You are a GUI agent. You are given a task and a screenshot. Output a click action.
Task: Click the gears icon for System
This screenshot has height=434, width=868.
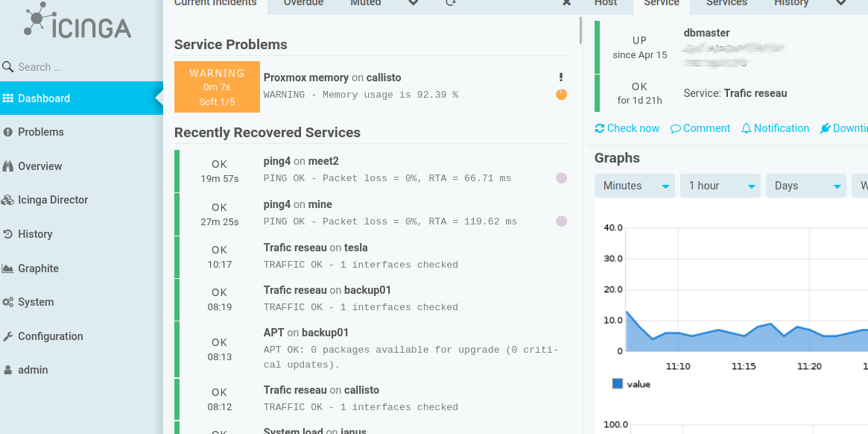click(x=7, y=302)
